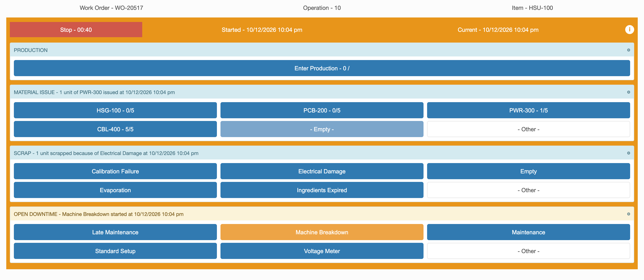The image size is (644, 280).
Task: Record scrap for Calibration Failure
Action: [x=115, y=171]
